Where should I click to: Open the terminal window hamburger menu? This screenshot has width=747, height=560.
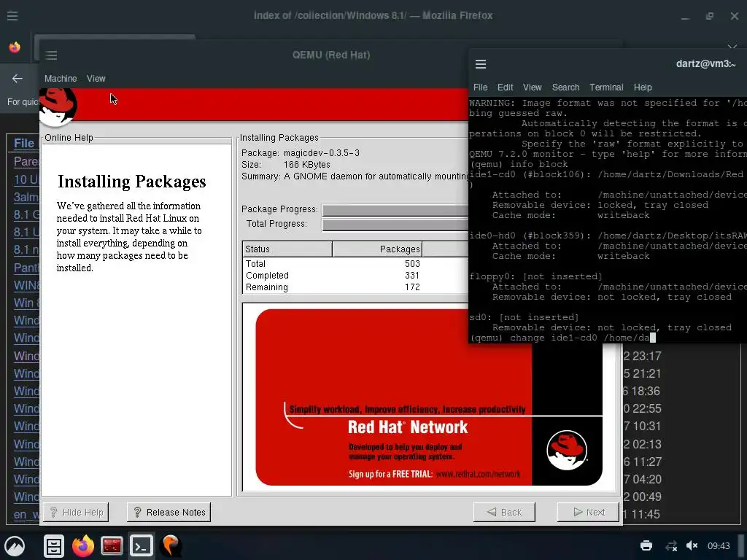tap(481, 64)
